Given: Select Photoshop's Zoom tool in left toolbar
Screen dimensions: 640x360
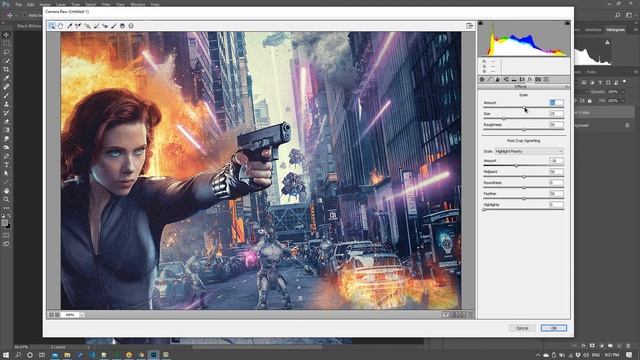Looking at the screenshot, I should 6,200.
